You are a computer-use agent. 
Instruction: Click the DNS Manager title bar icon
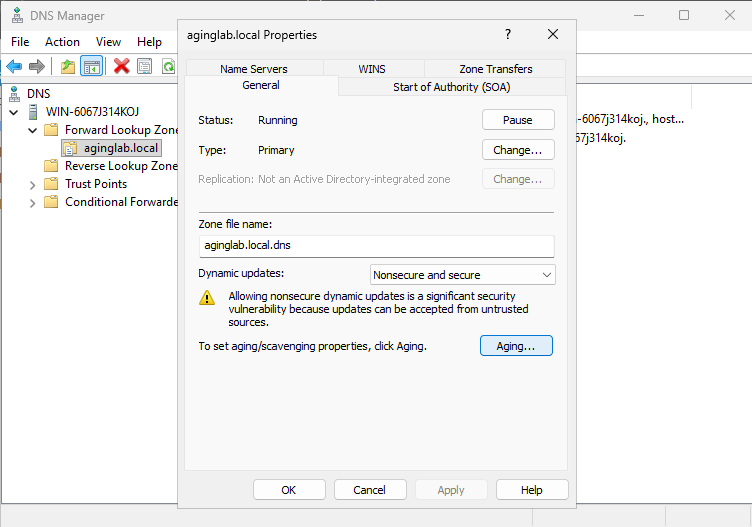pyautogui.click(x=17, y=15)
